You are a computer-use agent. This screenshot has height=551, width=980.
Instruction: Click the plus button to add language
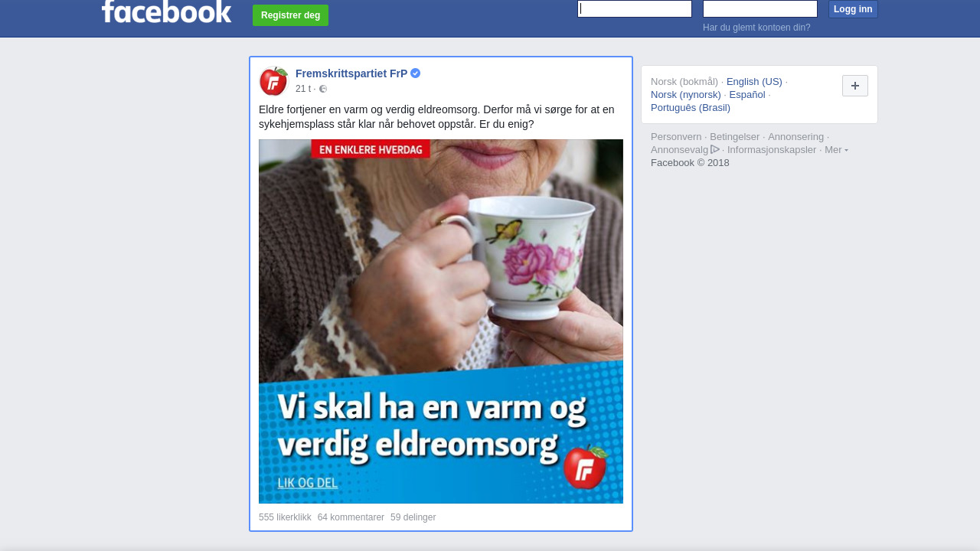855,86
